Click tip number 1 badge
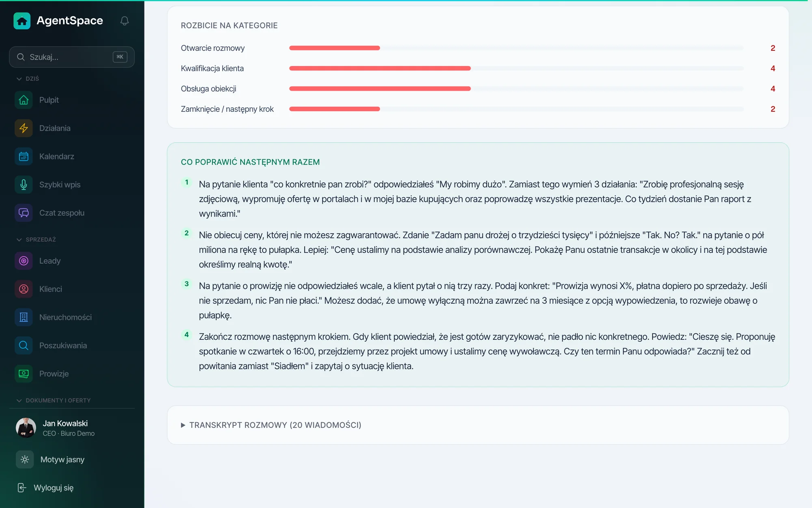 coord(187,182)
